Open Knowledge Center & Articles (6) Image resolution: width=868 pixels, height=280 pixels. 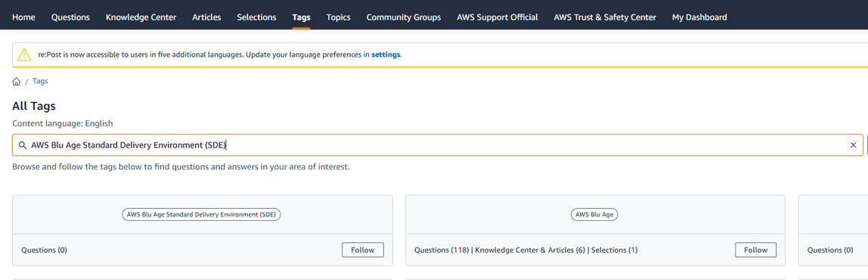(x=530, y=250)
